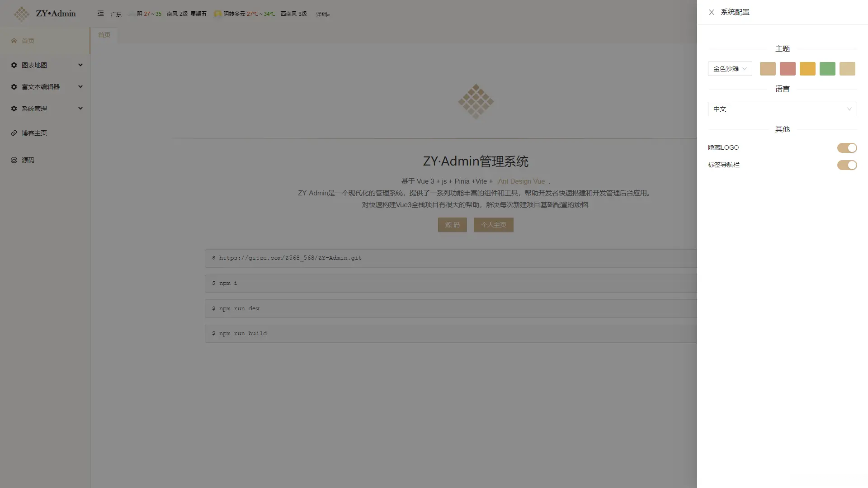Open 博客主页 menu item
Image resolution: width=868 pixels, height=488 pixels.
(x=45, y=133)
